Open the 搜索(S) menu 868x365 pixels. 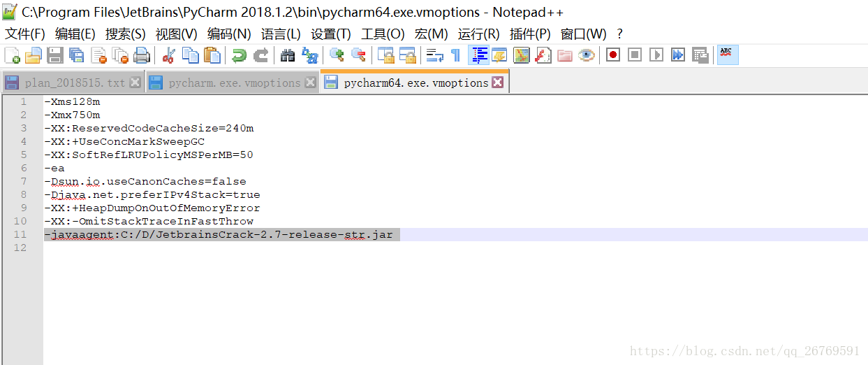(x=126, y=34)
